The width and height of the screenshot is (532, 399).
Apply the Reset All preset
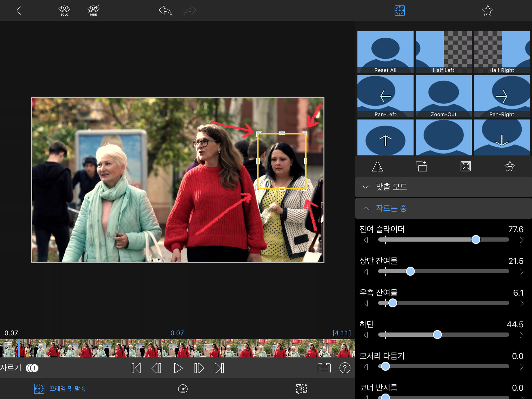(385, 52)
